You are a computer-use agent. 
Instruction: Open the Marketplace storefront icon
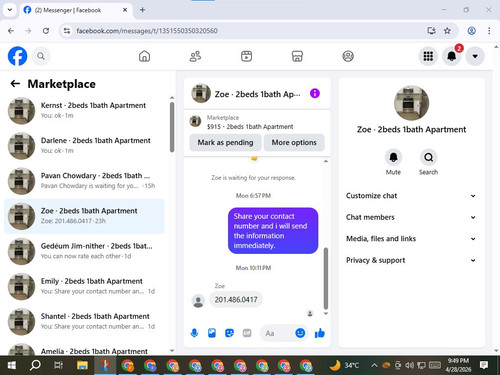[x=297, y=56]
